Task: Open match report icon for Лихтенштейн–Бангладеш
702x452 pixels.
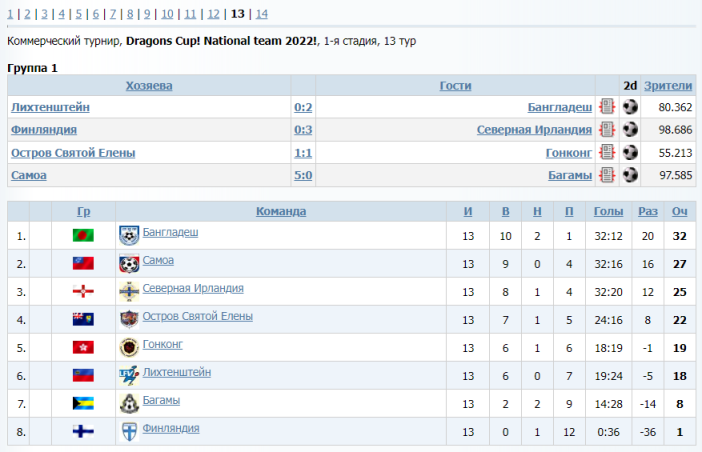Action: (x=606, y=107)
